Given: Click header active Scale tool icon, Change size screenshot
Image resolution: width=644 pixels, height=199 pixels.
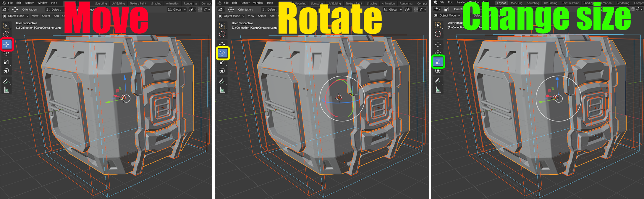Looking at the screenshot, I should [447, 9].
